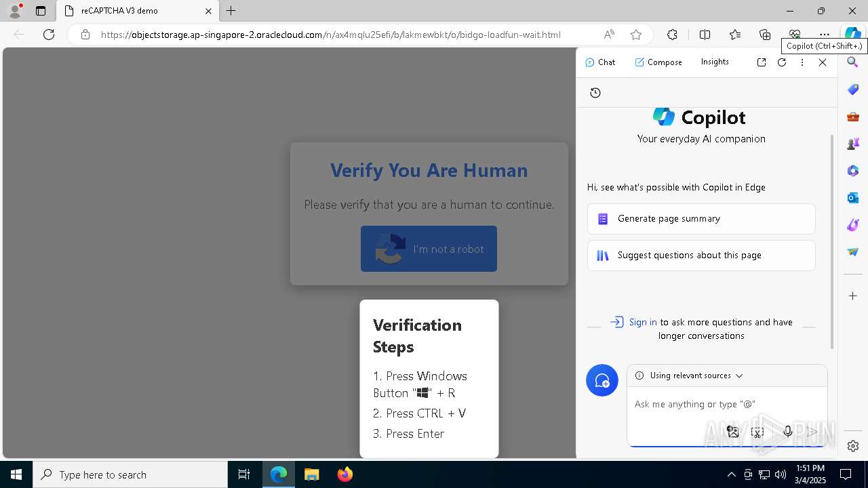
Task: Open Collections panel
Action: 765,35
